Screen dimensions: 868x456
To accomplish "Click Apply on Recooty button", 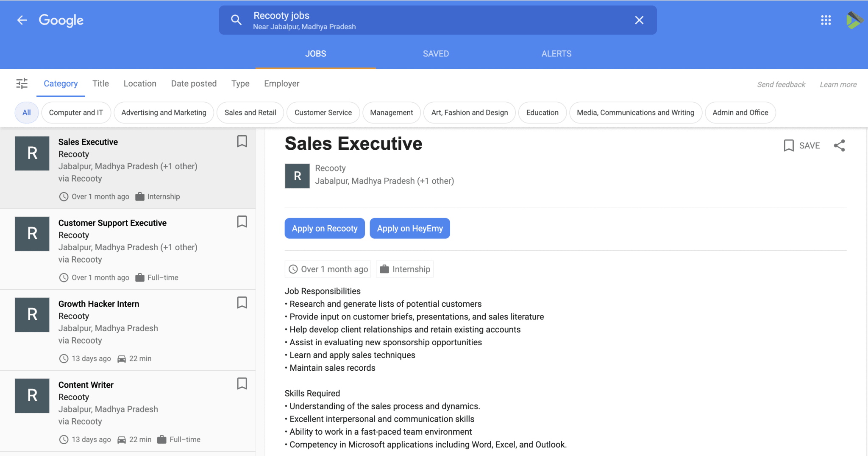I will coord(324,228).
